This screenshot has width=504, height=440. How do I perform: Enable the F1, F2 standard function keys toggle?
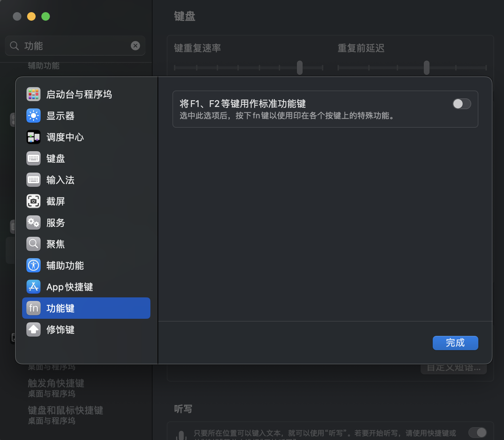click(x=462, y=104)
